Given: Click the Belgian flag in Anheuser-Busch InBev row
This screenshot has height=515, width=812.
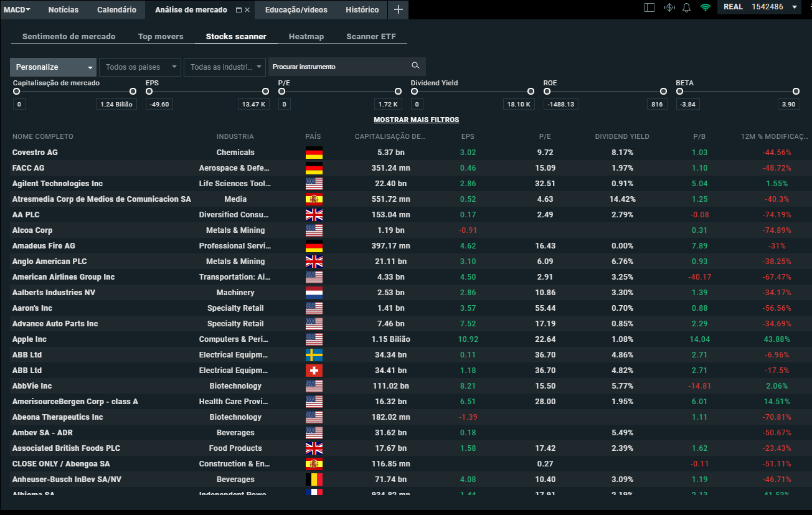Looking at the screenshot, I should [x=314, y=480].
